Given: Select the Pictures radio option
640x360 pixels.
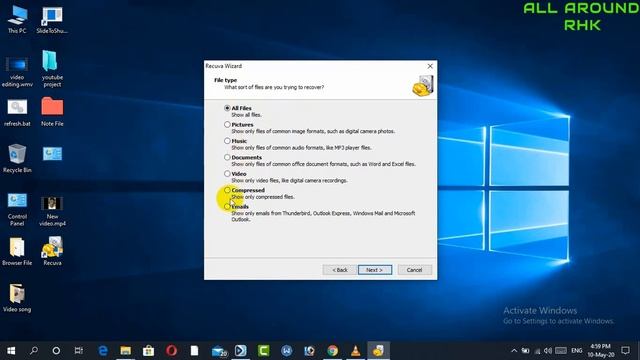Looking at the screenshot, I should pyautogui.click(x=227, y=124).
